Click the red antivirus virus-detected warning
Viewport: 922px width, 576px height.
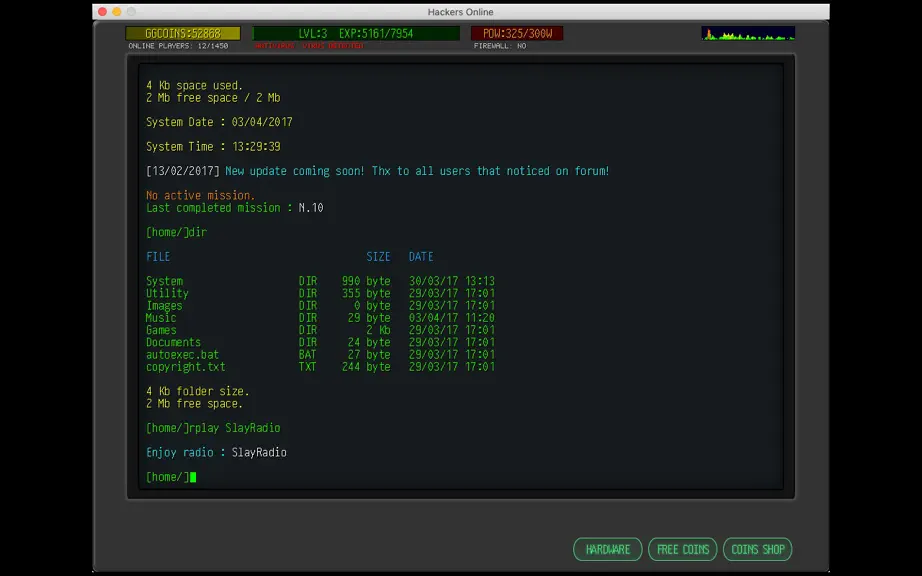[309, 46]
